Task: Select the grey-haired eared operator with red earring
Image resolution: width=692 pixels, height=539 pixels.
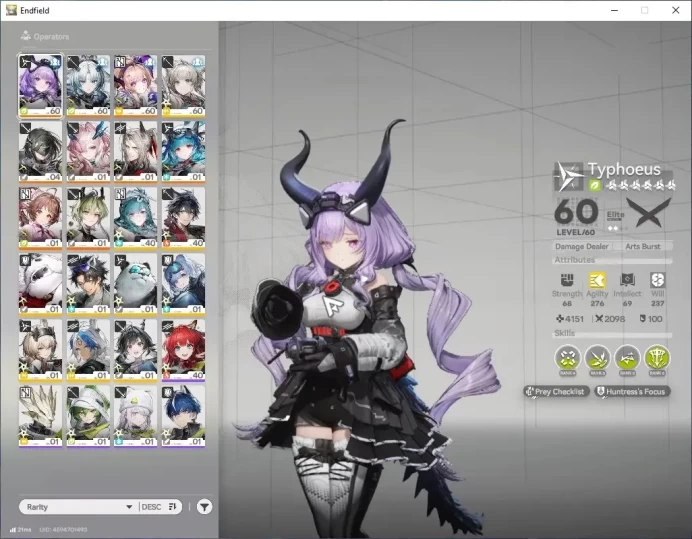Action: pyautogui.click(x=135, y=152)
